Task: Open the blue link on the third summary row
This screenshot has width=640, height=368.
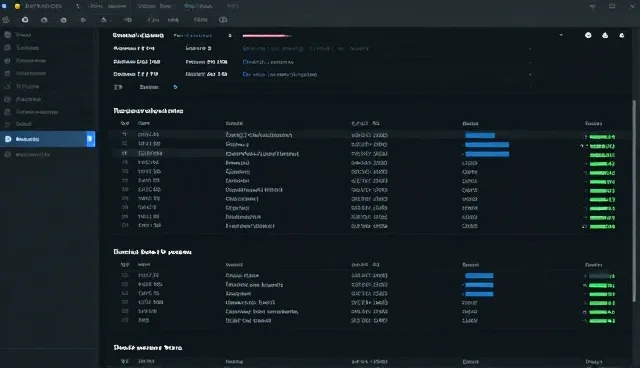Action: tap(268, 62)
